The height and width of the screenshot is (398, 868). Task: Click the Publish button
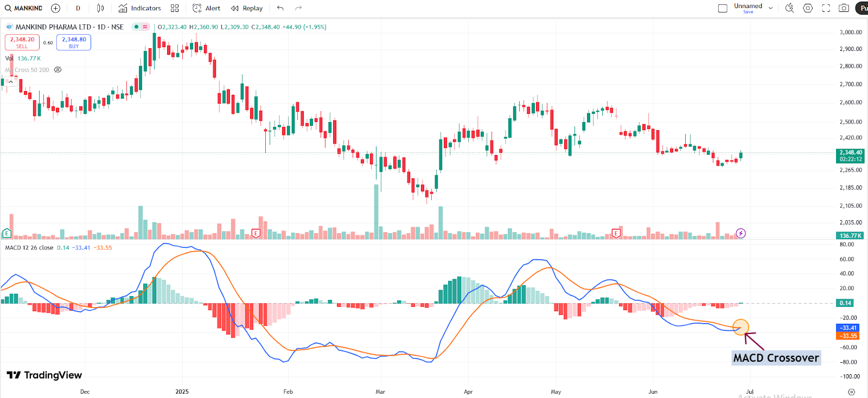click(x=862, y=8)
